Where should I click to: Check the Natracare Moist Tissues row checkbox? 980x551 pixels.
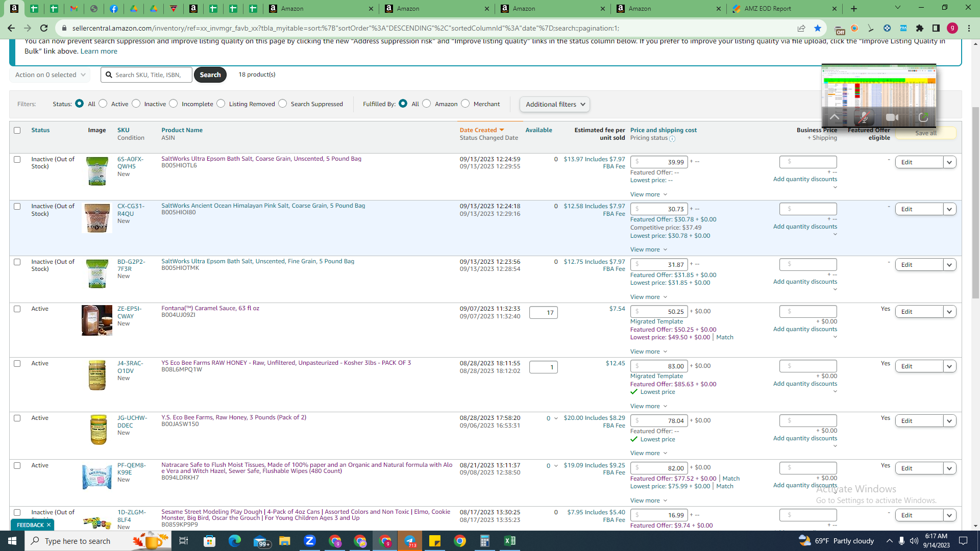pyautogui.click(x=17, y=466)
